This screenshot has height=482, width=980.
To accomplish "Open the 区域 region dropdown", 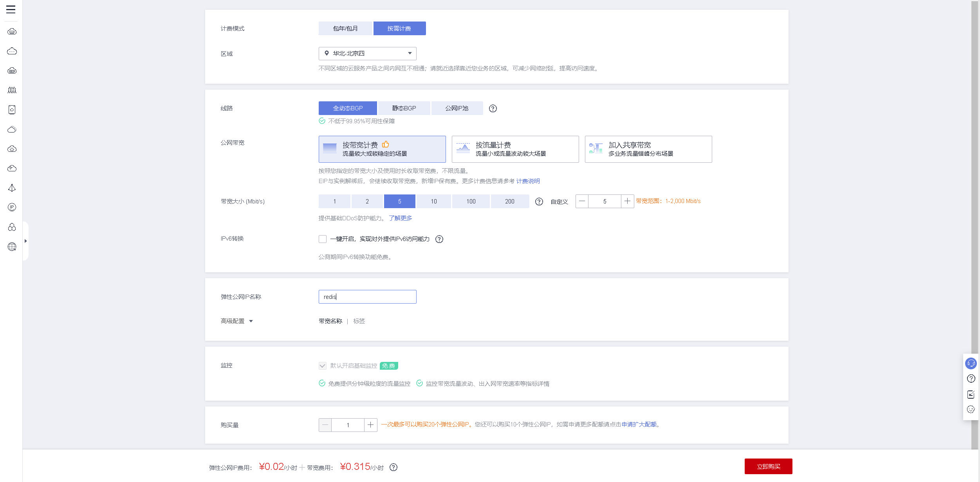I will pyautogui.click(x=367, y=54).
